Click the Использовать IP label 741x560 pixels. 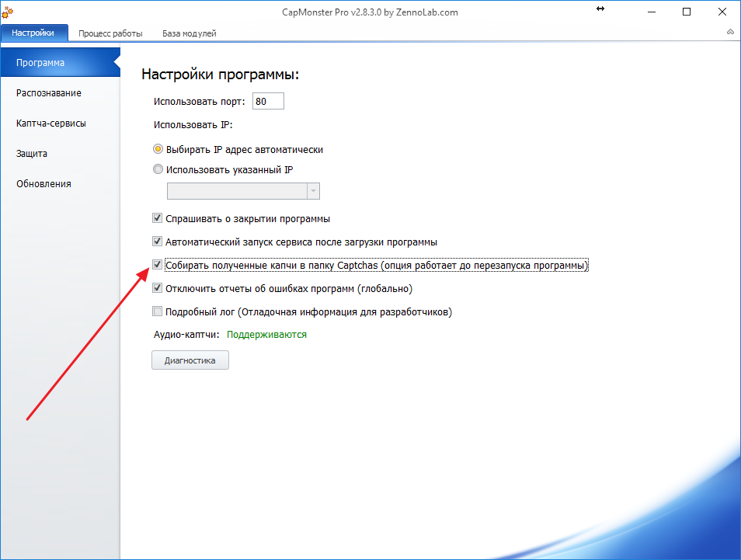click(193, 125)
